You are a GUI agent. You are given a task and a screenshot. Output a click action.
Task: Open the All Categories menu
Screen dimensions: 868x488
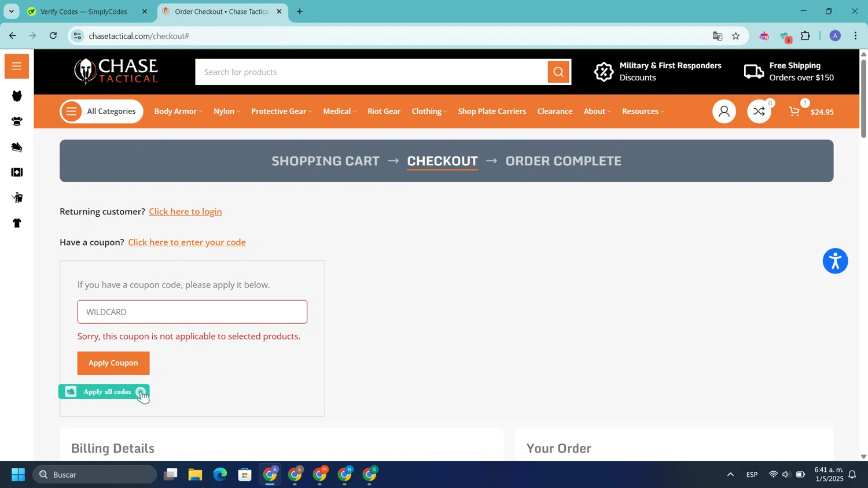(101, 112)
